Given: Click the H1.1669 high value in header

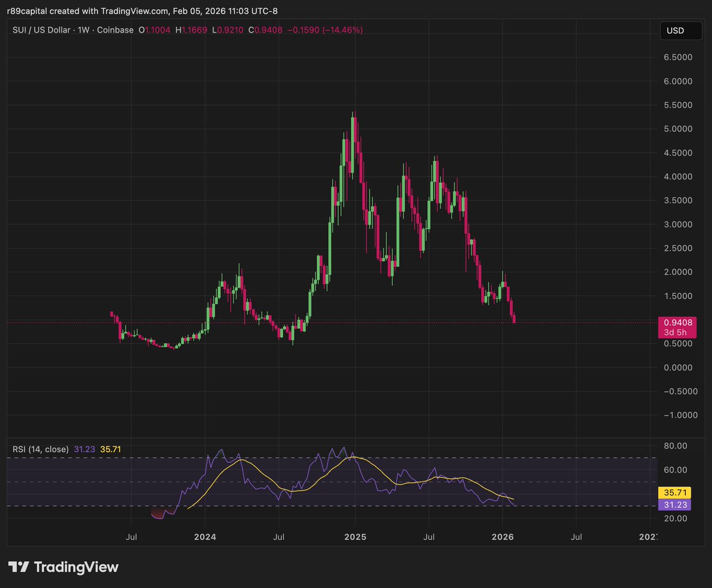Looking at the screenshot, I should click(191, 30).
